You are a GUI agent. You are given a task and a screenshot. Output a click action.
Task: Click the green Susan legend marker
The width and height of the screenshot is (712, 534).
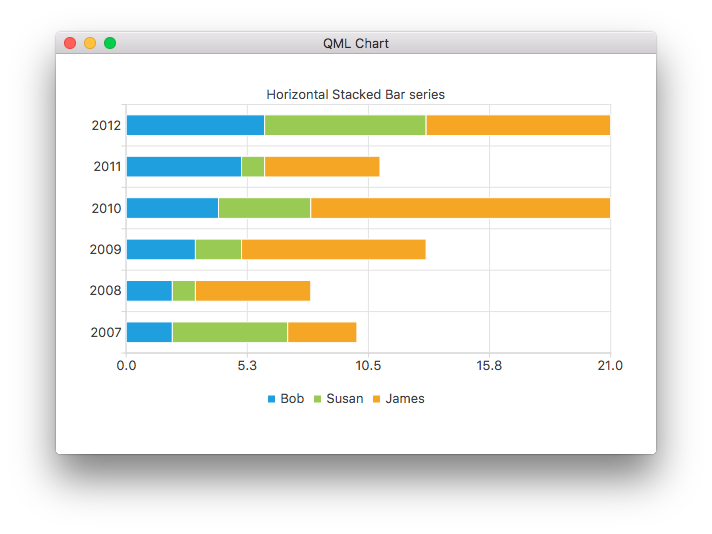(x=318, y=399)
